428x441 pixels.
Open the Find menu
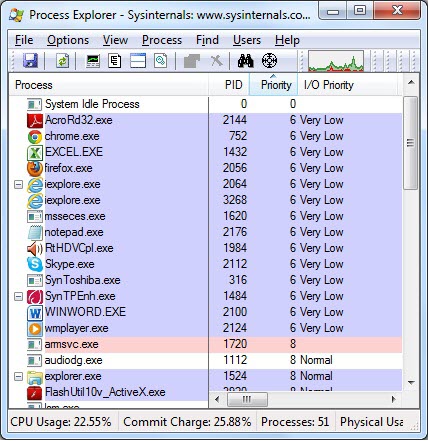coord(207,40)
